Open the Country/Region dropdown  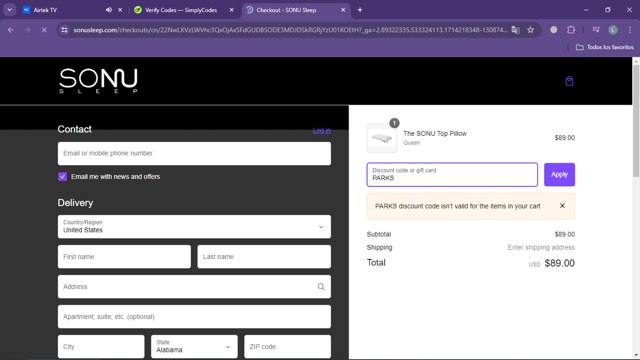[x=194, y=227]
